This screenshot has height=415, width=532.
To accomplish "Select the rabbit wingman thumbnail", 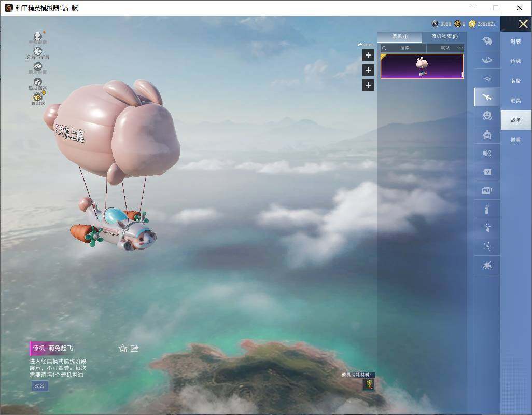I will 422,66.
